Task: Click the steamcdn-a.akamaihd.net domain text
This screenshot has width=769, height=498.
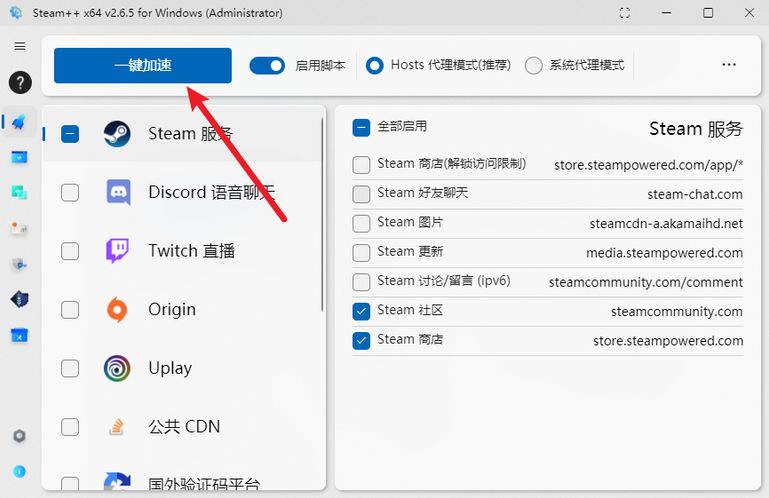Action: [x=666, y=224]
